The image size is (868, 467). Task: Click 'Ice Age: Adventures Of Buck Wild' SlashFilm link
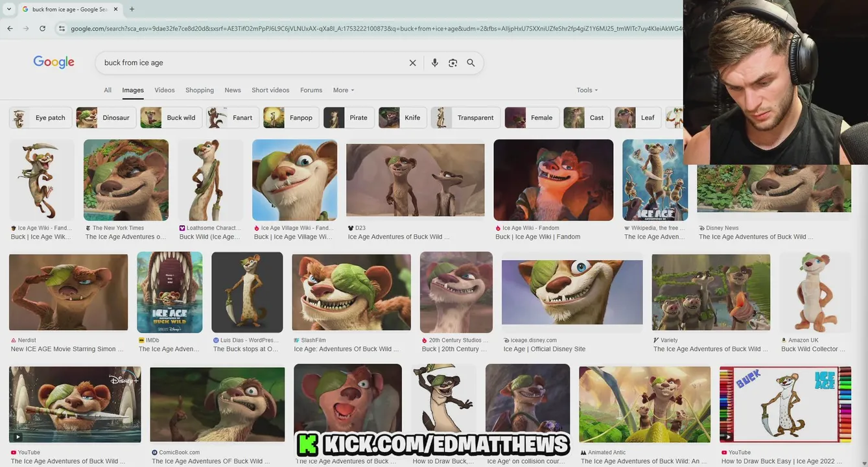pyautogui.click(x=347, y=349)
